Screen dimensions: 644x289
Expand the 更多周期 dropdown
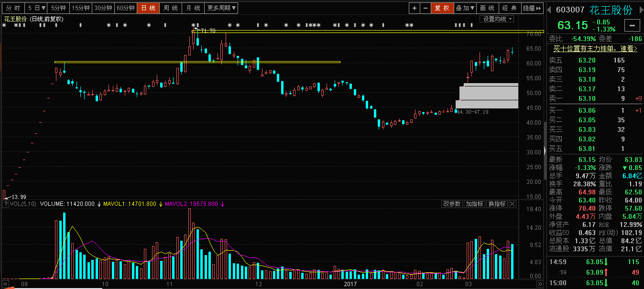coord(221,8)
